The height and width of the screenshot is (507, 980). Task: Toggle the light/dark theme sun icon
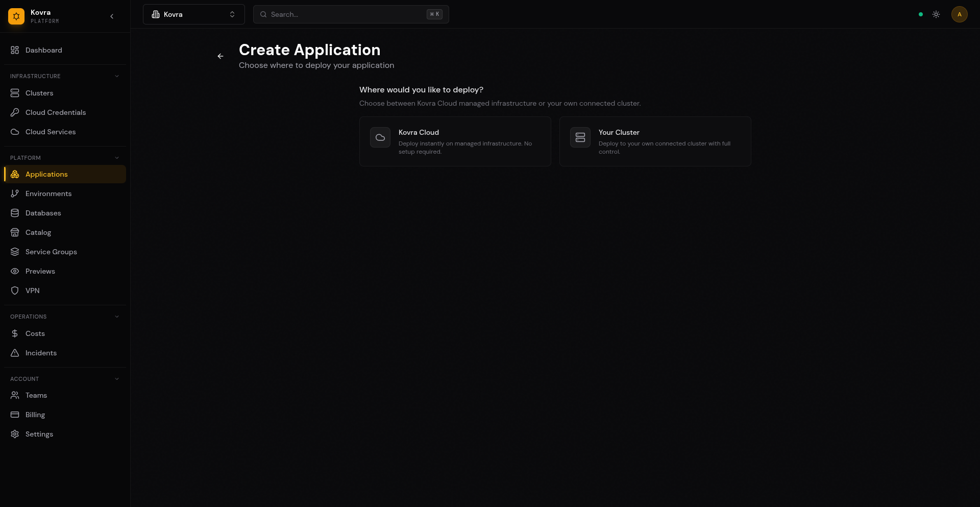point(936,14)
